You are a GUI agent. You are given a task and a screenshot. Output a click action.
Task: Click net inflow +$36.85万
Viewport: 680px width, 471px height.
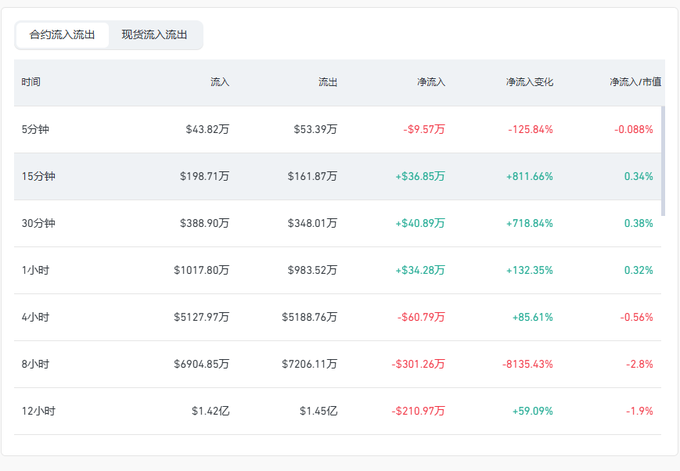coord(420,176)
